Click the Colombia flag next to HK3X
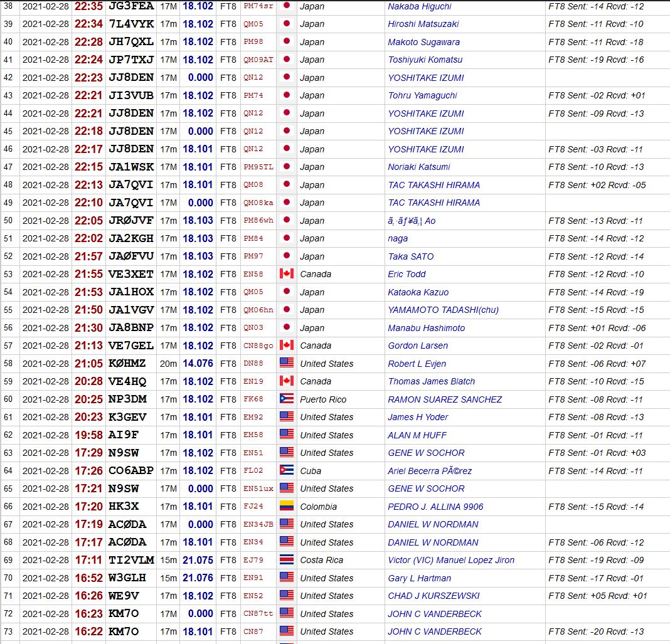Screen dimensions: 670x644 coord(287,506)
